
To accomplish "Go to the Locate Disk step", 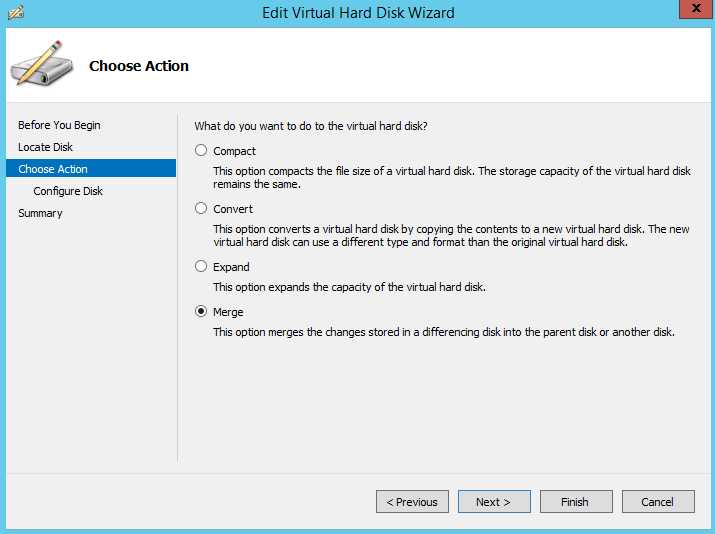I will pyautogui.click(x=46, y=147).
